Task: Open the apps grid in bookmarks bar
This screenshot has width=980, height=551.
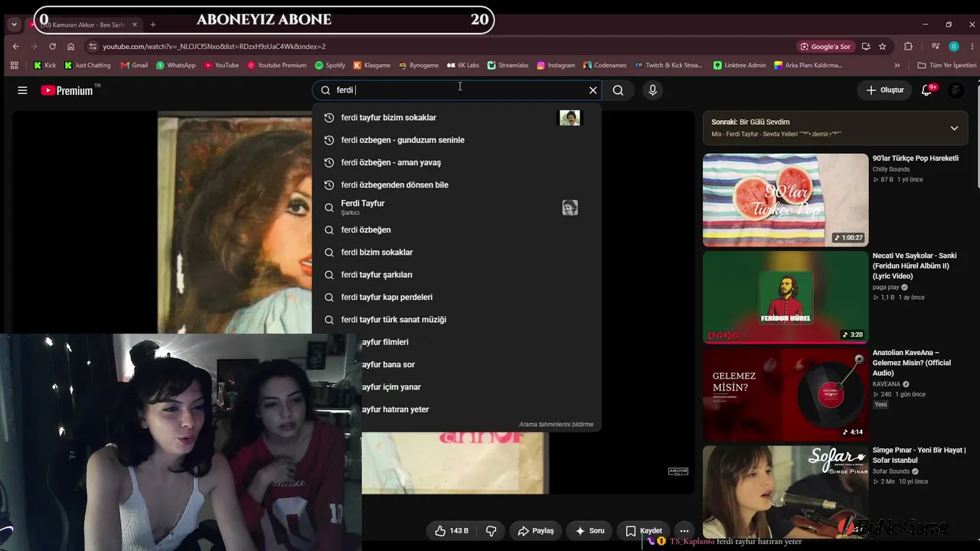Action: pos(14,65)
